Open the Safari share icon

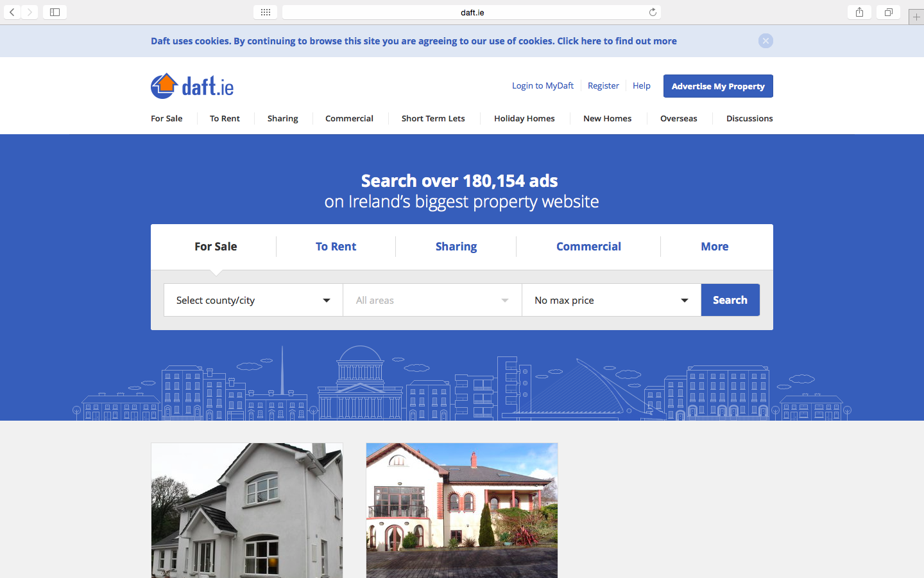coord(859,12)
